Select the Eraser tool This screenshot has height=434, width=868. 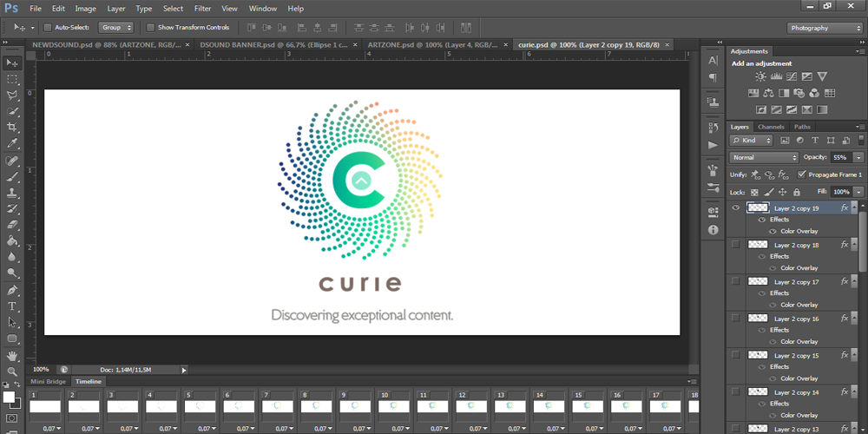pyautogui.click(x=13, y=225)
